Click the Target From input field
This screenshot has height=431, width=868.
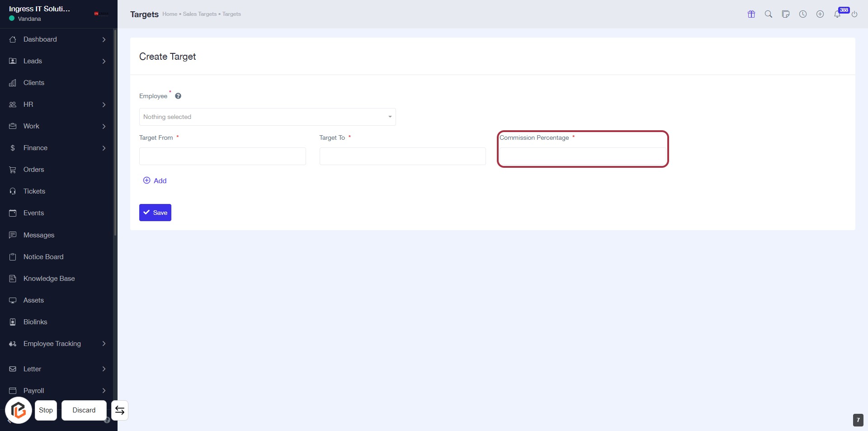pyautogui.click(x=222, y=156)
